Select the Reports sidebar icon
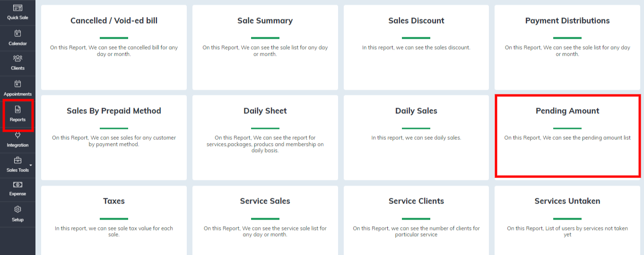Viewport: 644px width, 255px height. (17, 110)
